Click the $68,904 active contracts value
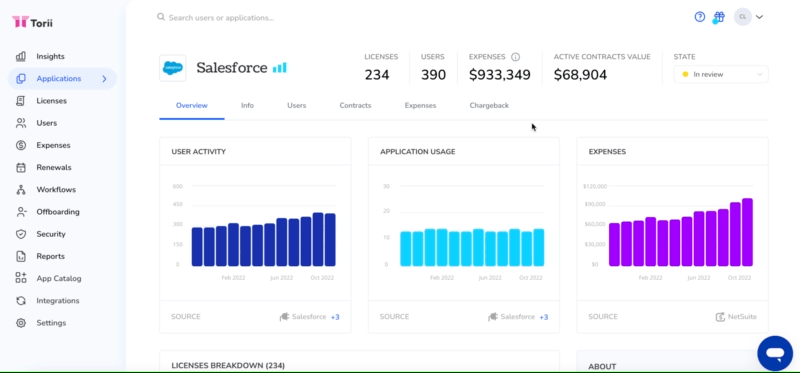The height and width of the screenshot is (373, 800). (580, 75)
